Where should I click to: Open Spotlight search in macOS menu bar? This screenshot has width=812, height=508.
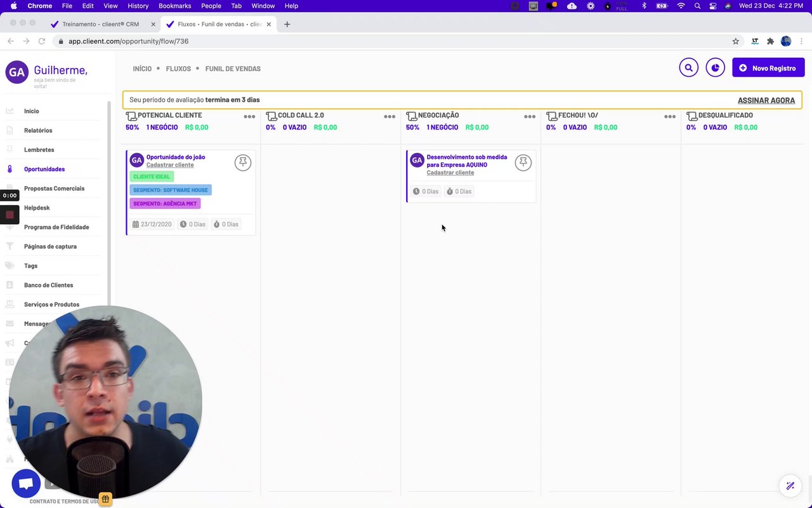click(x=697, y=6)
